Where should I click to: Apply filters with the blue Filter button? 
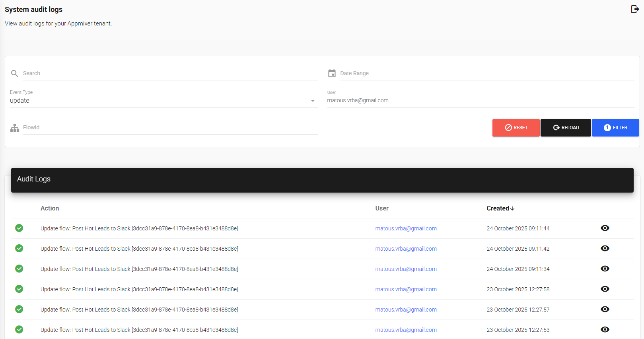[615, 128]
